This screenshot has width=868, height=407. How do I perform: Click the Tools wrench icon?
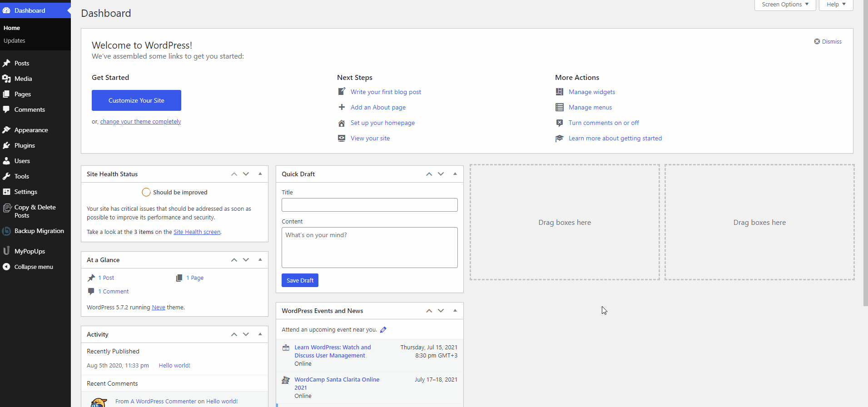(x=6, y=176)
